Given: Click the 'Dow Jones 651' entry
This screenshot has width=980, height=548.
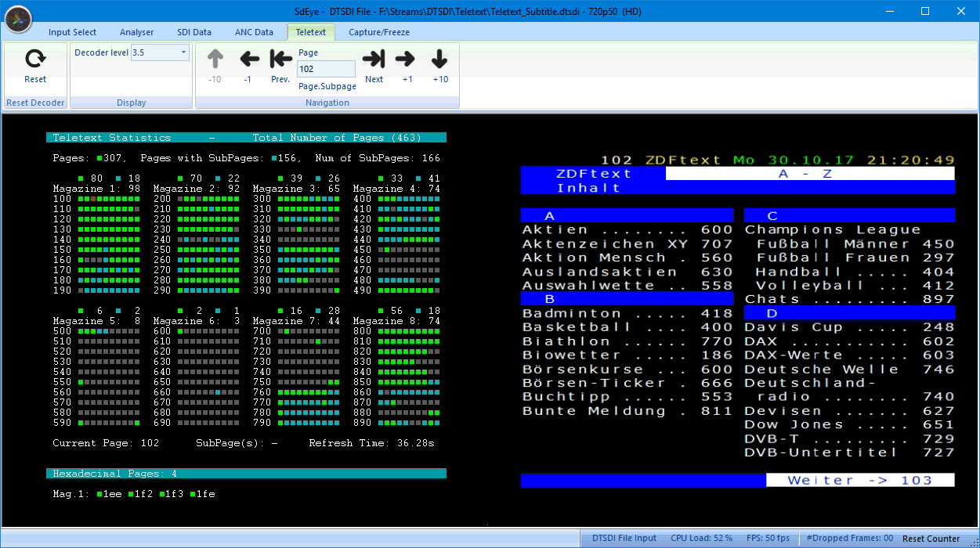Looking at the screenshot, I should (x=850, y=424).
